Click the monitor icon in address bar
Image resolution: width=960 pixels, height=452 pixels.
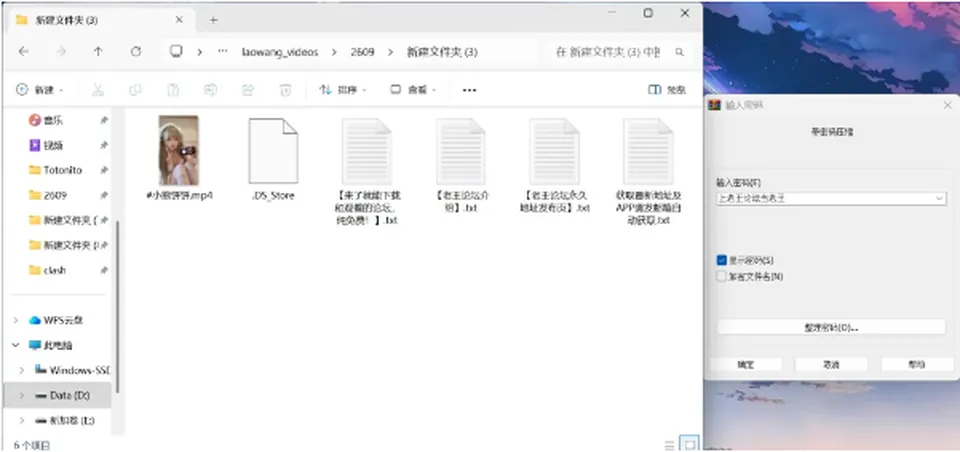tap(176, 51)
